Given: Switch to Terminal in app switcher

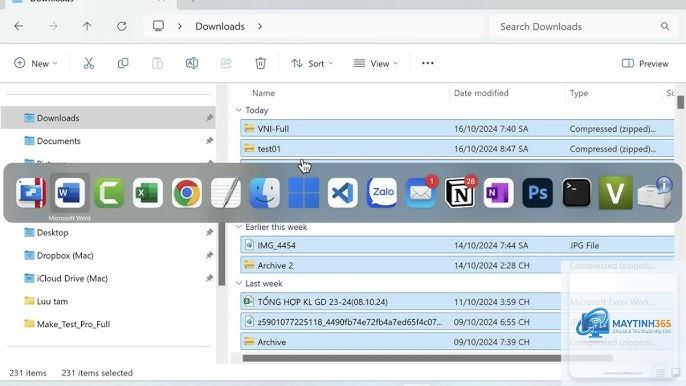Looking at the screenshot, I should (577, 193).
